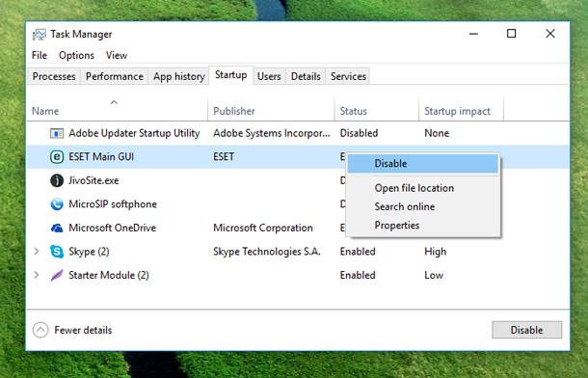Viewport: 588px width, 378px height.
Task: Switch to the App history tab
Action: (179, 76)
